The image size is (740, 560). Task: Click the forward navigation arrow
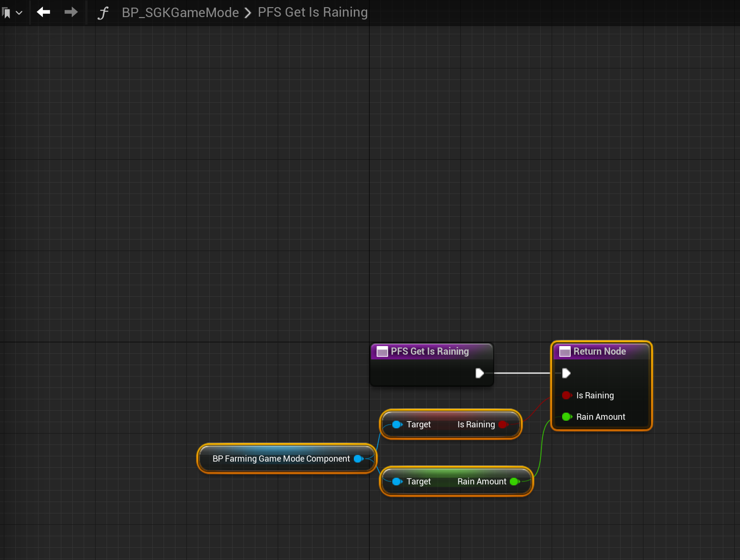pyautogui.click(x=71, y=12)
